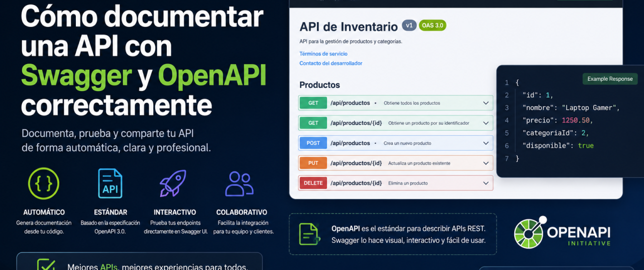Click the curly braces Automático icon

pyautogui.click(x=43, y=183)
